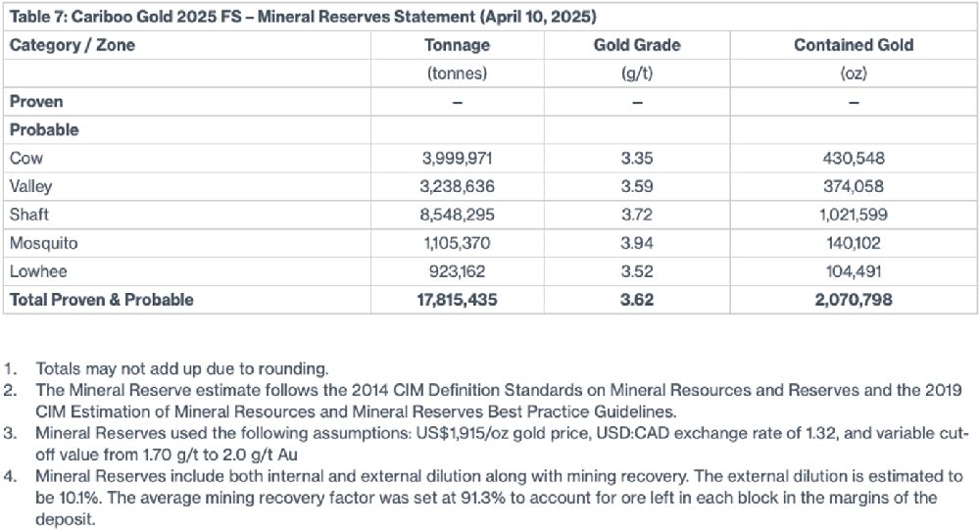Click Mosquito gold grade value 3.94
Viewport: 980px width, 530px height.
(637, 243)
